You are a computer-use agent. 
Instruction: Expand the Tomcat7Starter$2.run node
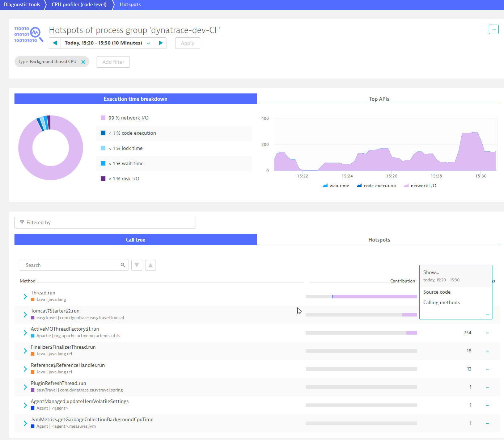pos(25,315)
